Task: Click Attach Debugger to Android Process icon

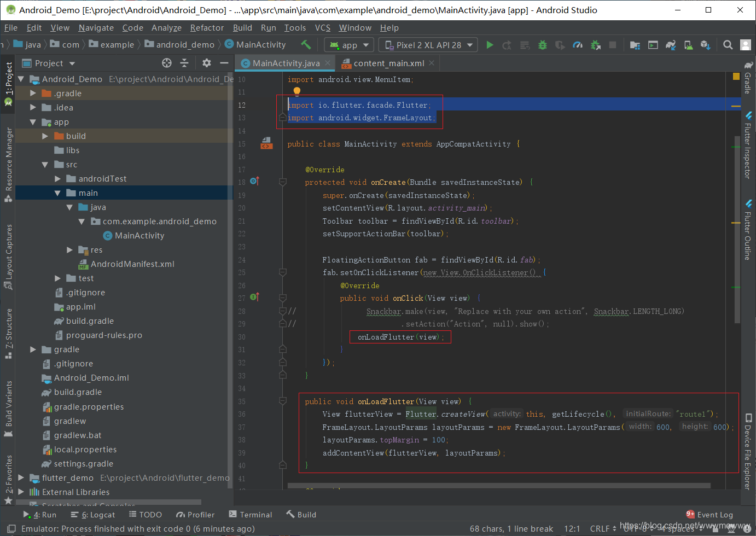Action: point(596,45)
